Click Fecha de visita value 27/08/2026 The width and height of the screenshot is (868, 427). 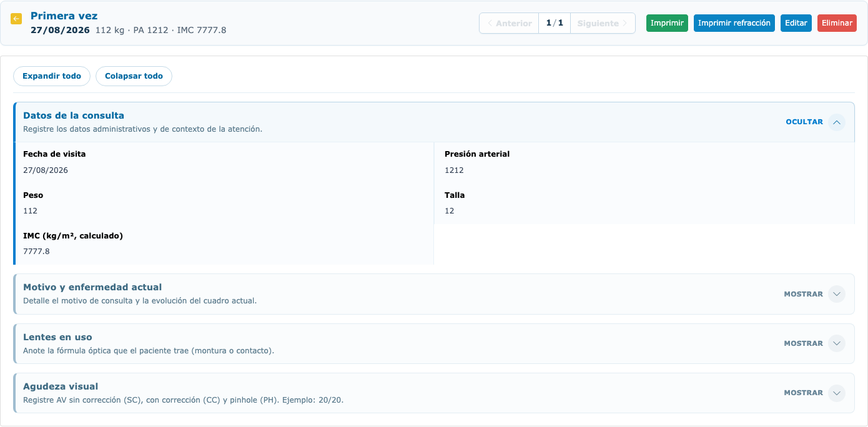coord(46,170)
